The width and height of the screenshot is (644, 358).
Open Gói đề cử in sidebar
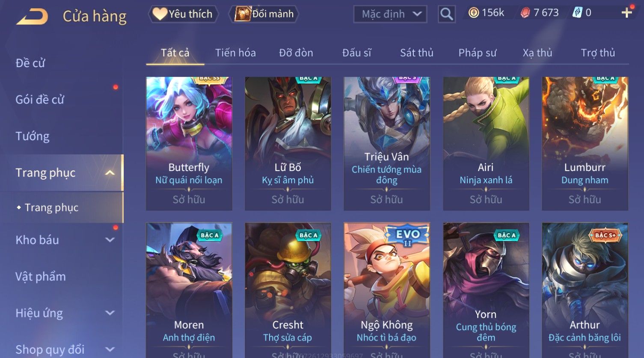40,100
